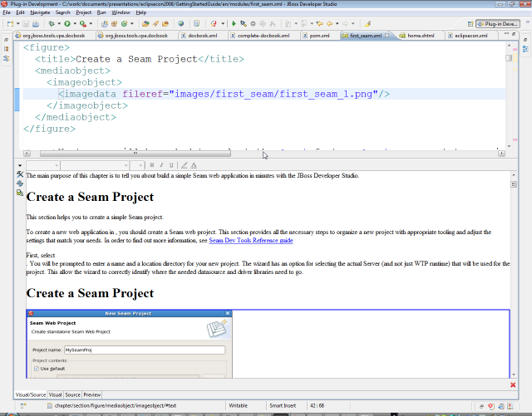Viewport: 532px width, 416px height.
Task: Switch to the Visual/Source bottom tab
Action: (x=30, y=395)
